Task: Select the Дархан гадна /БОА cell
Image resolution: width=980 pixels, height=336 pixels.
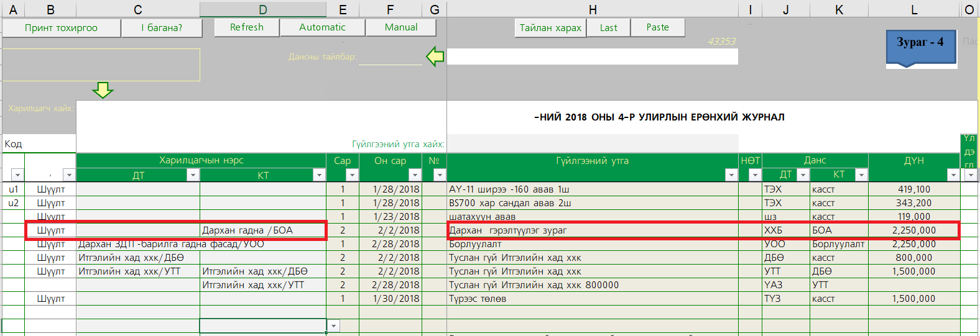Action: click(262, 230)
